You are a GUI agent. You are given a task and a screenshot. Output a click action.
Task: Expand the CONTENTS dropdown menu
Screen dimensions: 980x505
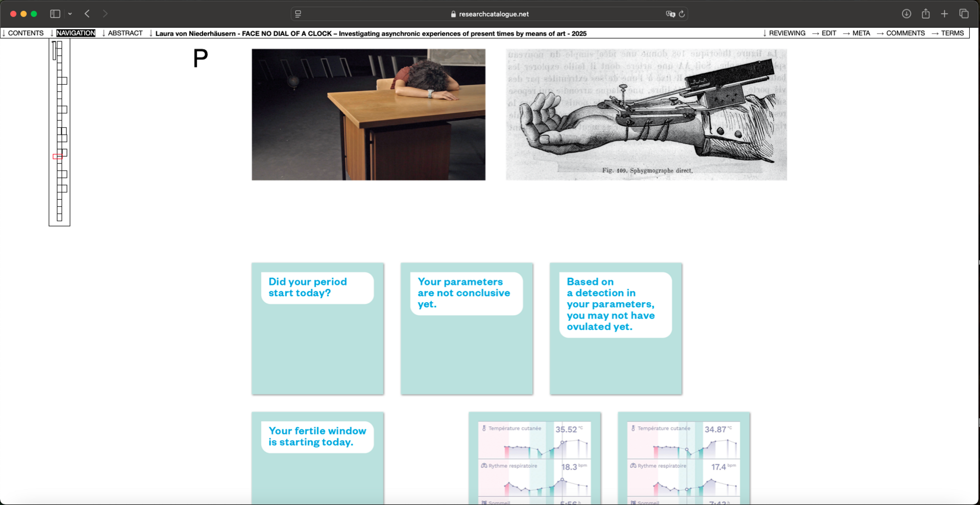23,33
